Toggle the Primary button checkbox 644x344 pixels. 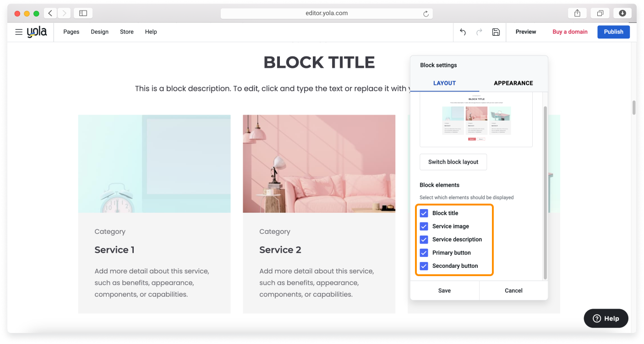pyautogui.click(x=424, y=253)
